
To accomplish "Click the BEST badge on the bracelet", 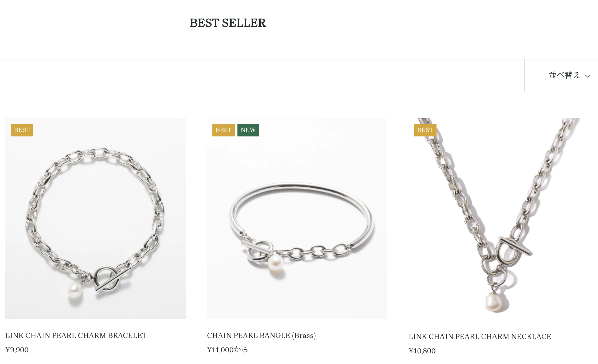I will [x=22, y=130].
